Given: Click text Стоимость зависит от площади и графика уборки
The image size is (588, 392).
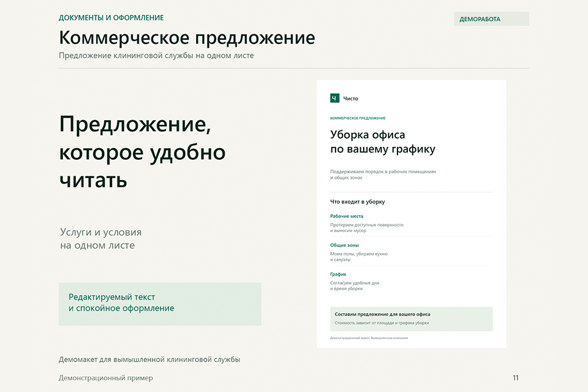Looking at the screenshot, I should (x=382, y=323).
